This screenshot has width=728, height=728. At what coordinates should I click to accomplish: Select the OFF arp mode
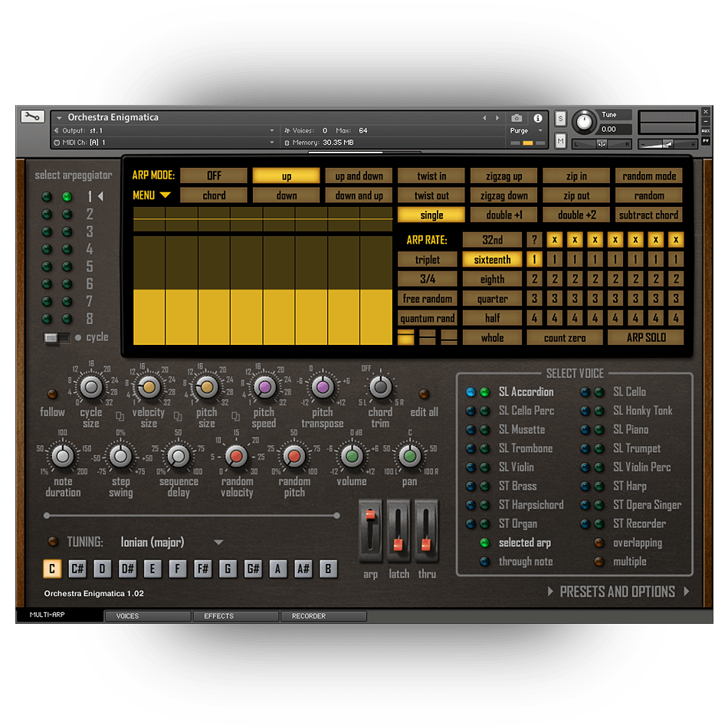[214, 176]
